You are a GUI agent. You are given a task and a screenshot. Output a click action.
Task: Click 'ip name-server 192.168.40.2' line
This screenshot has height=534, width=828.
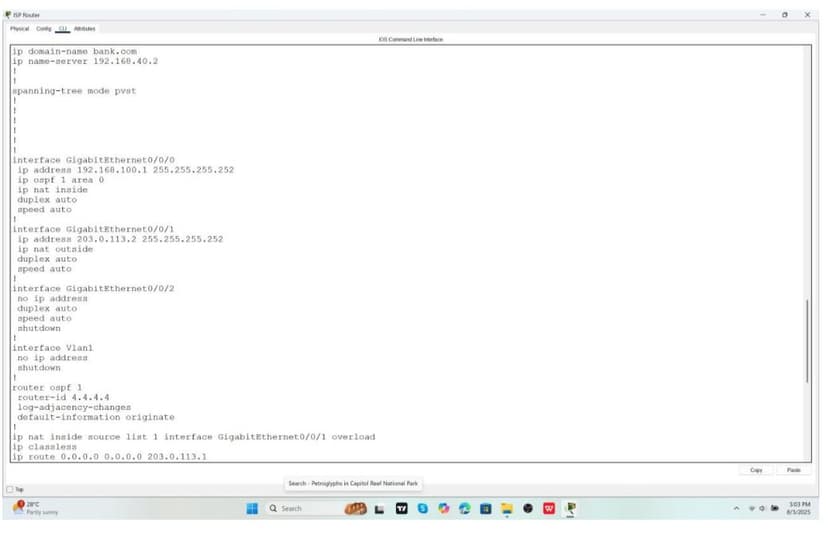(x=85, y=61)
